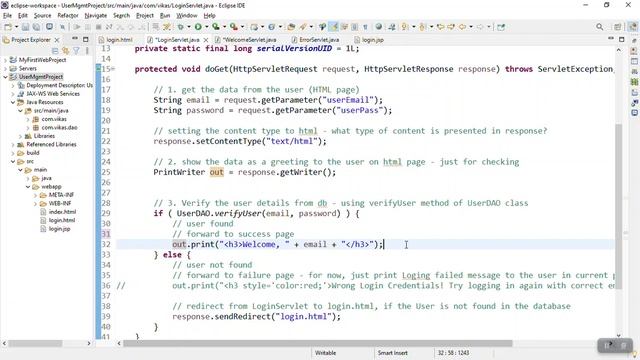Screen dimensions: 640x360
Task: Click the editor horizontal scrollbar thumb
Action: pos(318,343)
